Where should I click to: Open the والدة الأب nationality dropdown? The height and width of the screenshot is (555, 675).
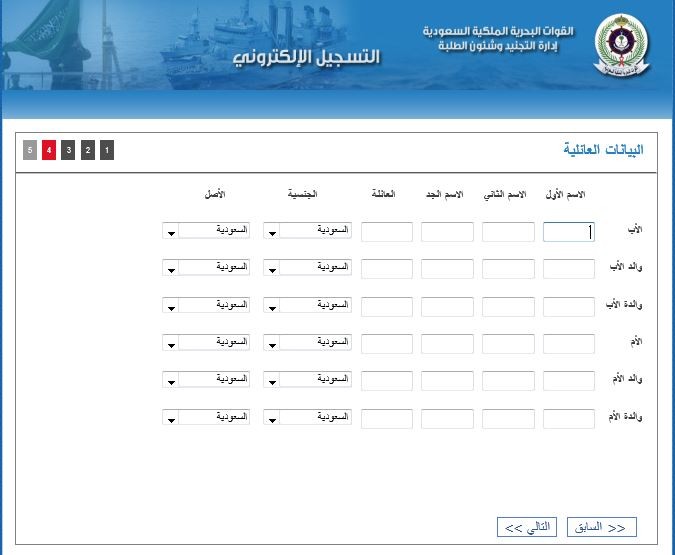(307, 305)
